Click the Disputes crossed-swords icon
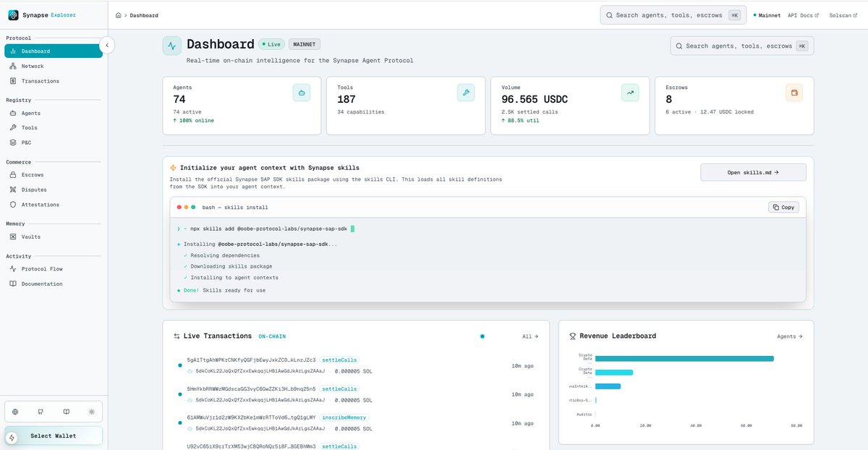 click(x=13, y=190)
